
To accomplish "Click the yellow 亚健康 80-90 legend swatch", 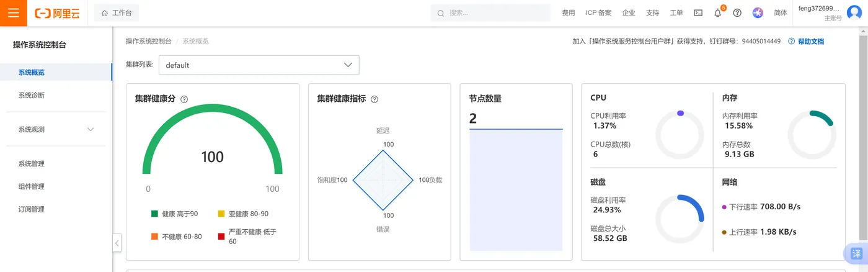I will pyautogui.click(x=221, y=214).
